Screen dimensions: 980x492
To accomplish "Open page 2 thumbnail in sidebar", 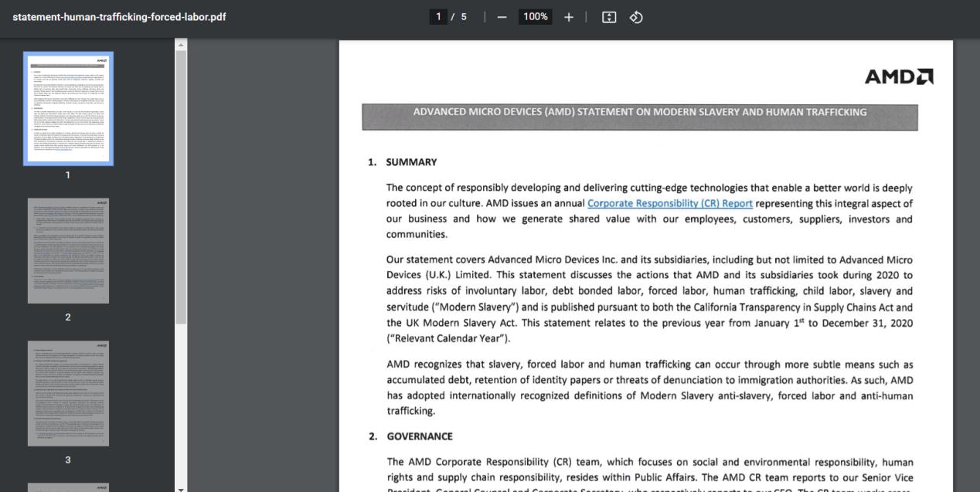I will pos(68,251).
